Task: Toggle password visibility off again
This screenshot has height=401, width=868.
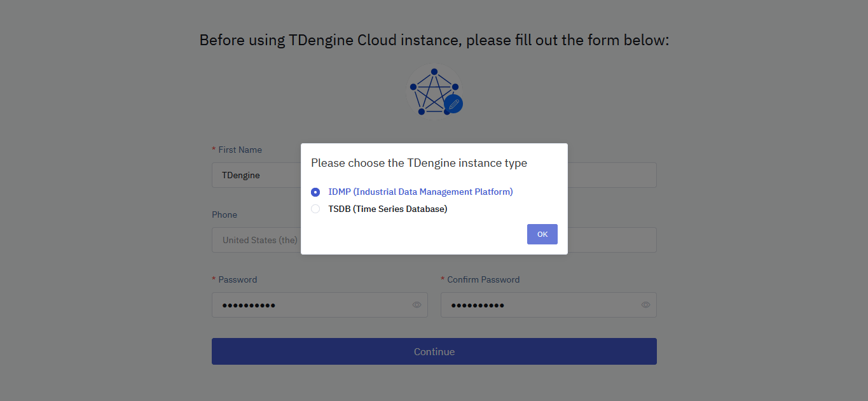Action: coord(417,305)
